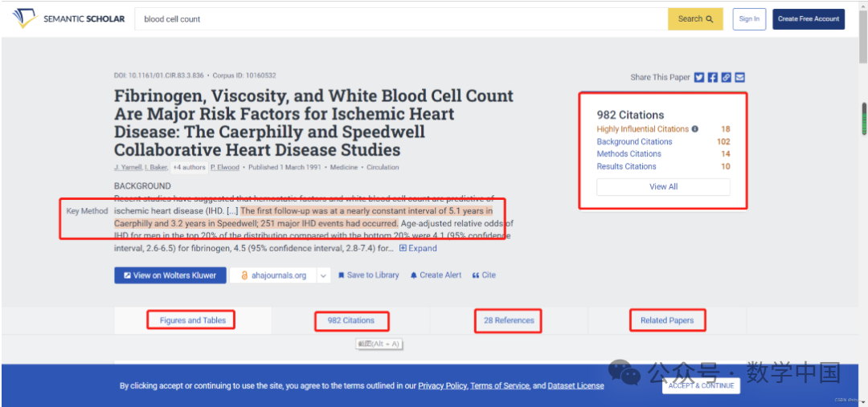Open author I. Baker's profile
The height and width of the screenshot is (407, 868).
tap(156, 167)
